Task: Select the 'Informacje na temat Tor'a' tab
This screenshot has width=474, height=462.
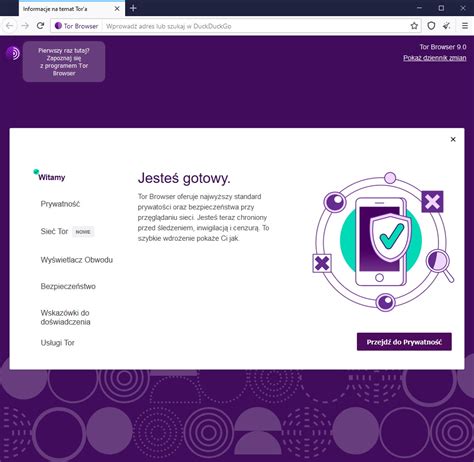Action: (72, 8)
